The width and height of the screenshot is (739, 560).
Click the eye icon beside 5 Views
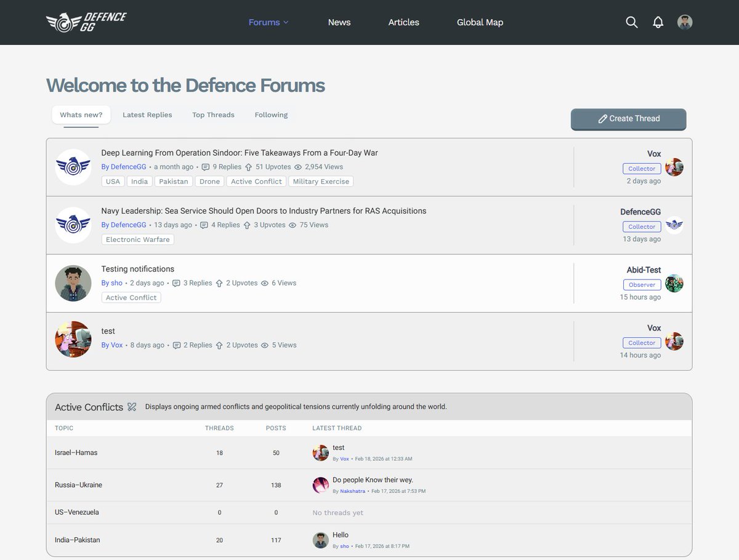[265, 345]
